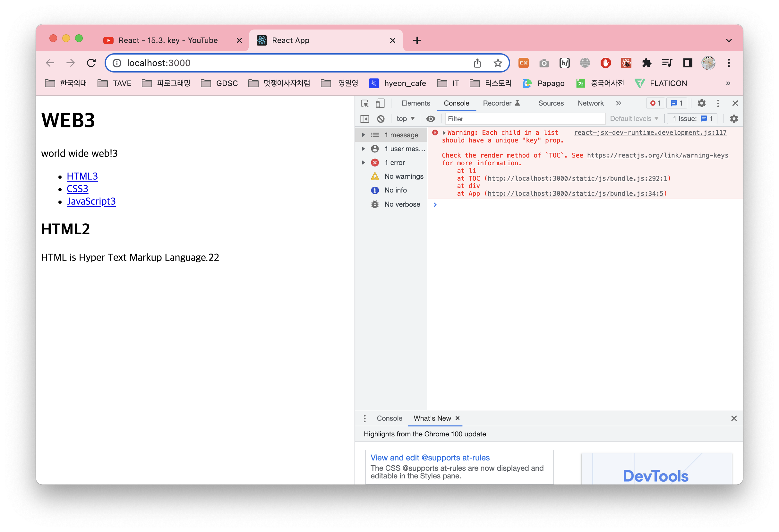Image resolution: width=779 pixels, height=532 pixels.
Task: Open DevTools settings gear icon
Action: tap(701, 103)
